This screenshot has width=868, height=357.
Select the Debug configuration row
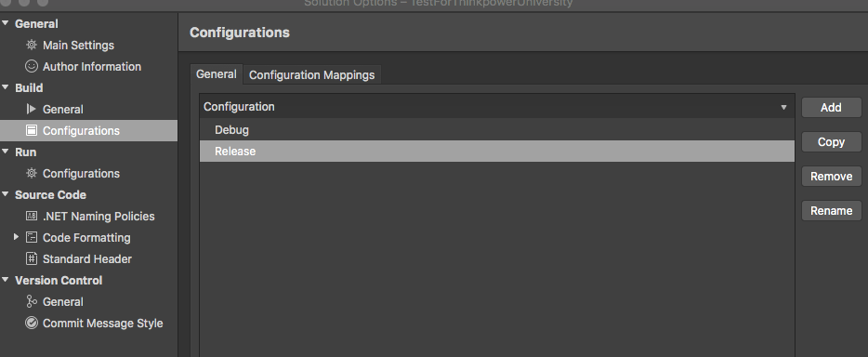coord(497,129)
